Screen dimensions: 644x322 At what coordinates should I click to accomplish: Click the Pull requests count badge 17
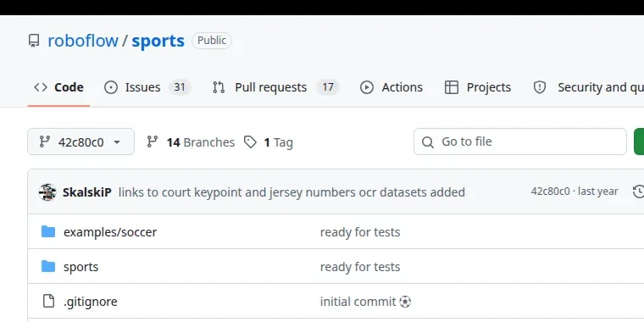(x=327, y=87)
